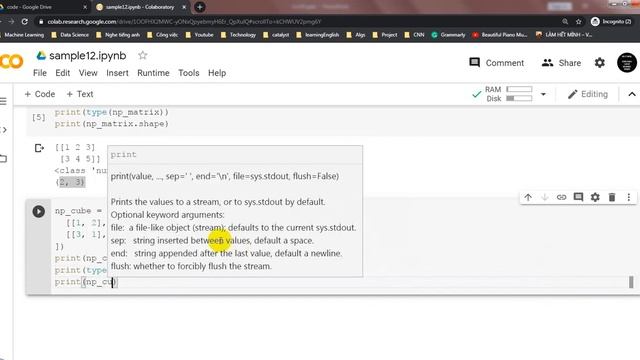Open the View menu
Viewport: 640px width, 360px height.
tap(88, 73)
